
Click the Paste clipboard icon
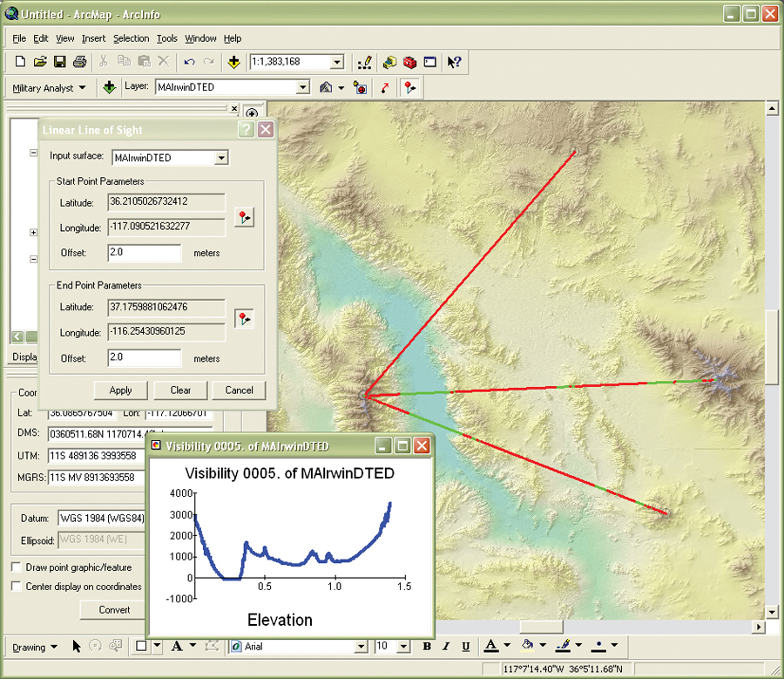coord(144,61)
